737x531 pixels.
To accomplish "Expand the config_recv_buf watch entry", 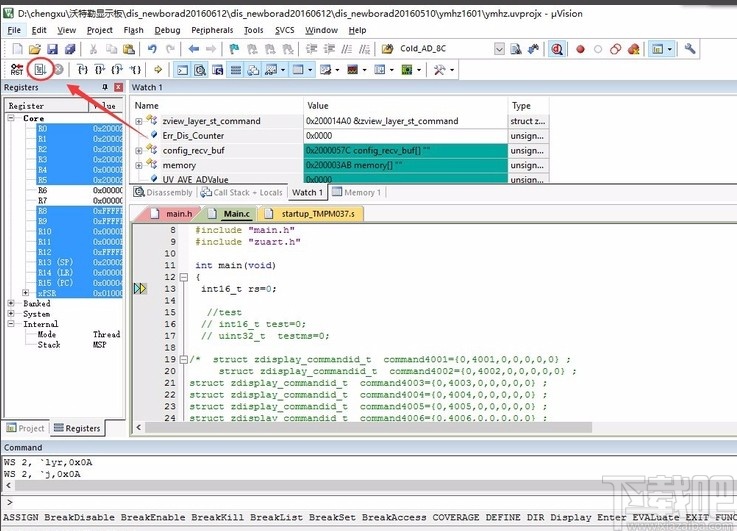I will tap(139, 151).
